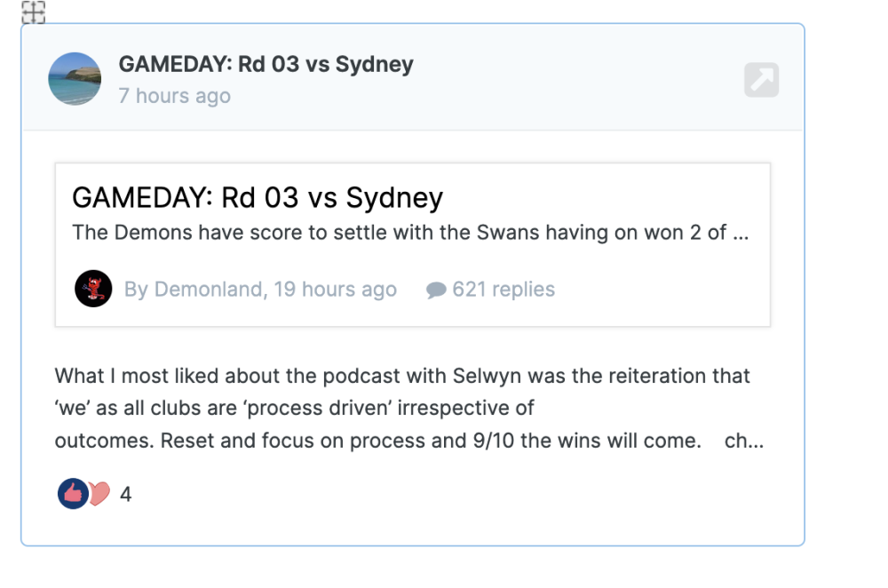The image size is (888, 588).
Task: Click the "7 hours ago" timestamp
Action: click(x=175, y=96)
